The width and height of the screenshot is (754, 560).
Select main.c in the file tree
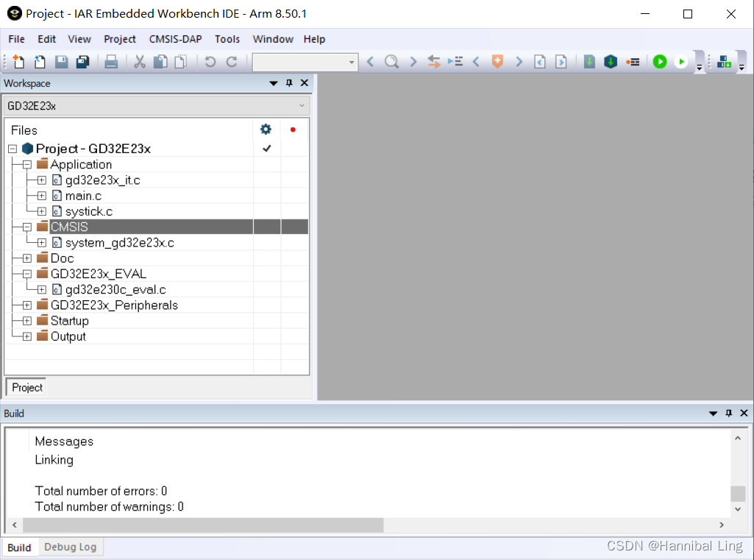click(x=83, y=196)
